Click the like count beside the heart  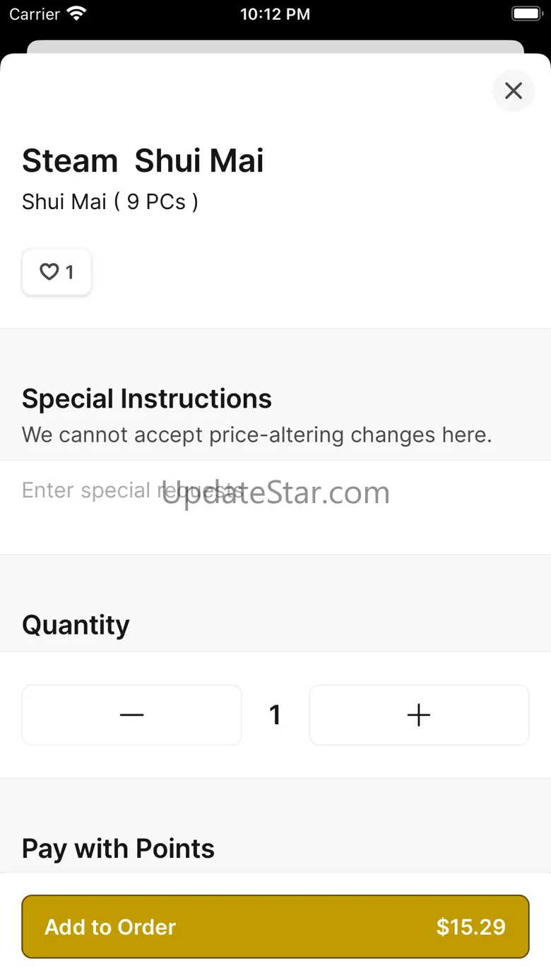click(69, 272)
